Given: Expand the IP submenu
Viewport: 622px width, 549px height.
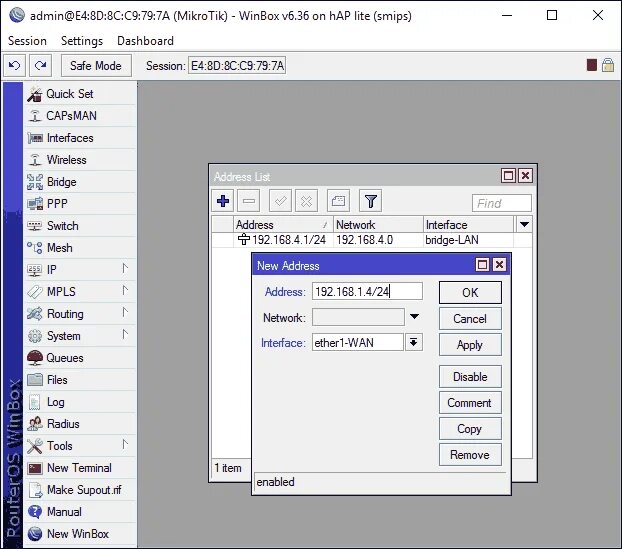Looking at the screenshot, I should 79,270.
